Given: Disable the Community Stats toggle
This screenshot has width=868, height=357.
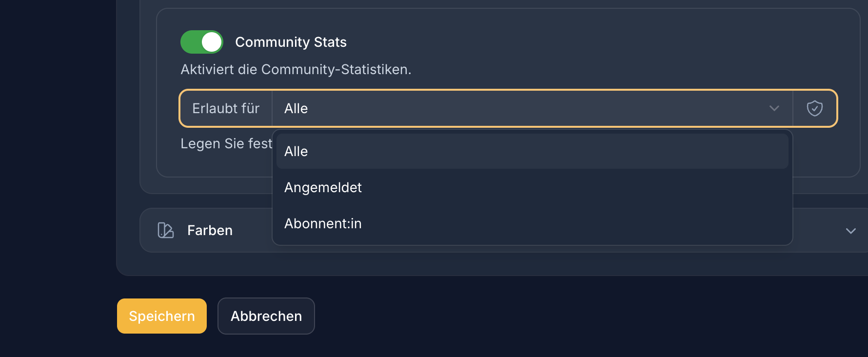Looking at the screenshot, I should [x=201, y=42].
